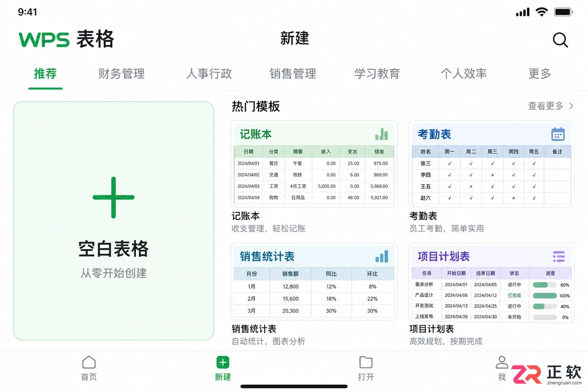The width and height of the screenshot is (588, 392).
Task: Tap the 新建 plus icon in bottom bar
Action: (223, 362)
